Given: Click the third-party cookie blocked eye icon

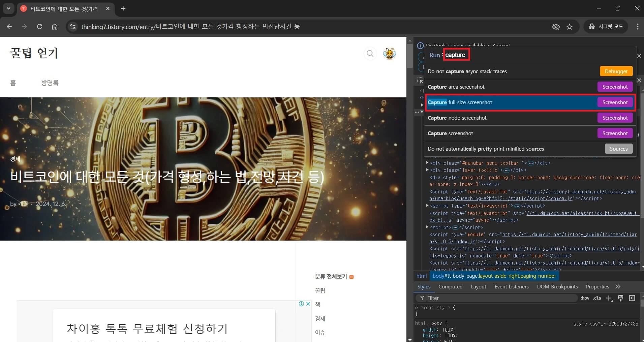Looking at the screenshot, I should [556, 27].
